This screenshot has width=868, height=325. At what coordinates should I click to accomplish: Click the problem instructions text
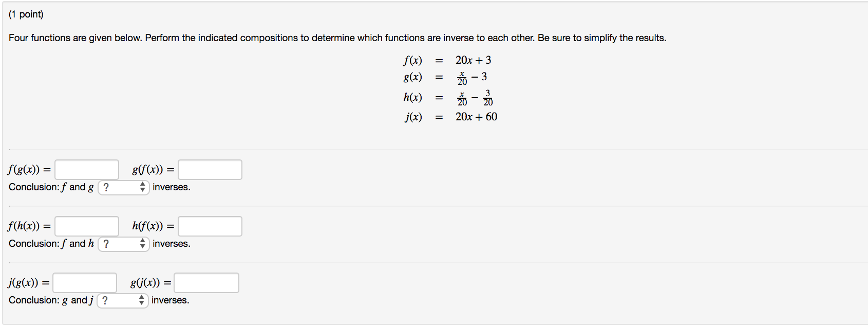[337, 38]
